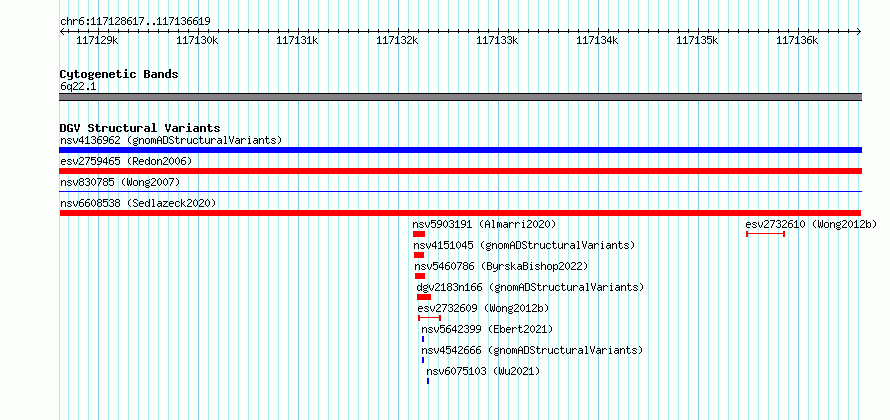Click the 117132k ruler tick label
The image size is (890, 420).
coord(397,40)
